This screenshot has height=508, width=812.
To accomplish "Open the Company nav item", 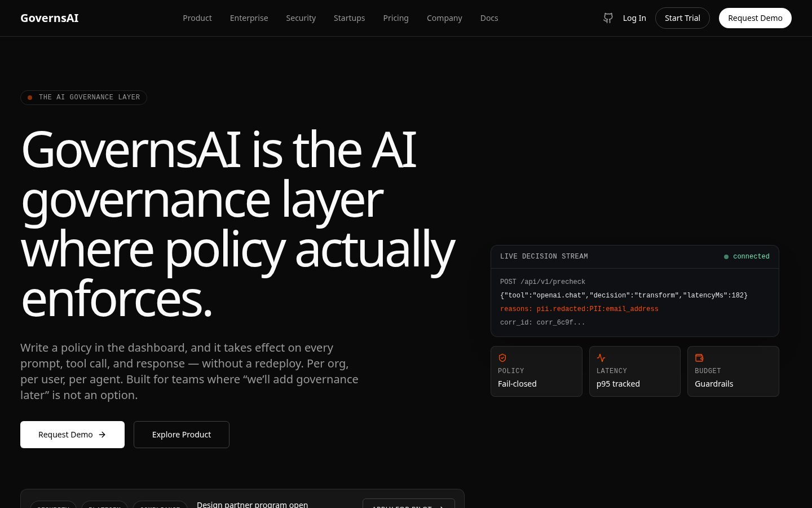I will [444, 18].
